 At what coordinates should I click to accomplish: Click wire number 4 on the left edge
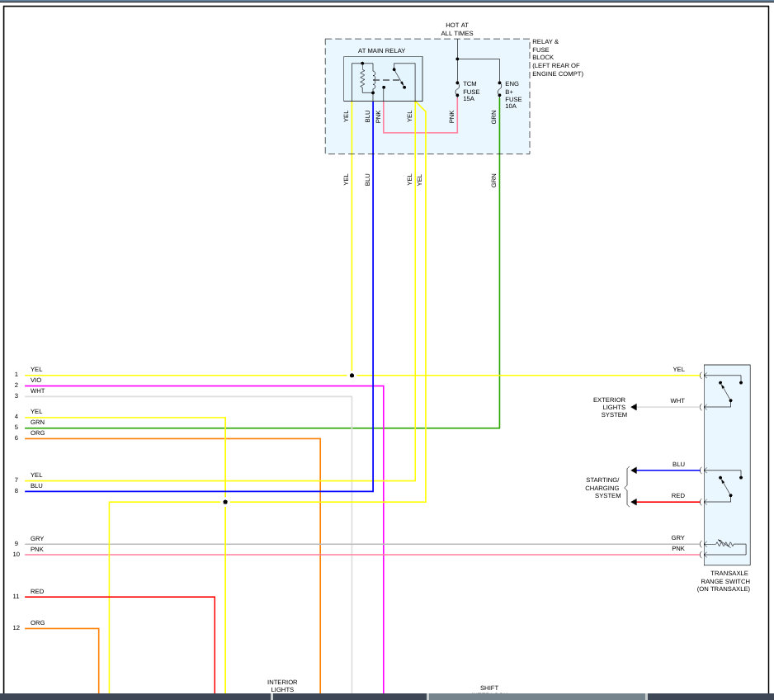click(x=17, y=417)
